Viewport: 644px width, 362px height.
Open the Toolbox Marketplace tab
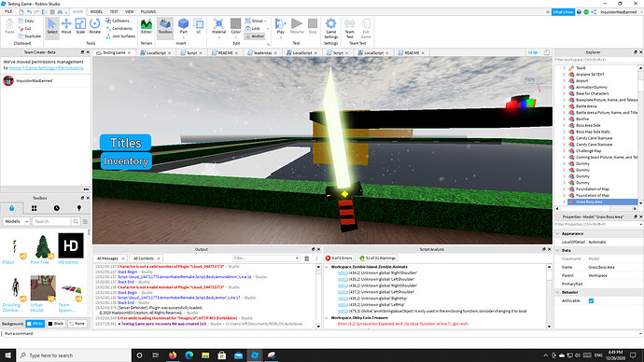tap(11, 208)
